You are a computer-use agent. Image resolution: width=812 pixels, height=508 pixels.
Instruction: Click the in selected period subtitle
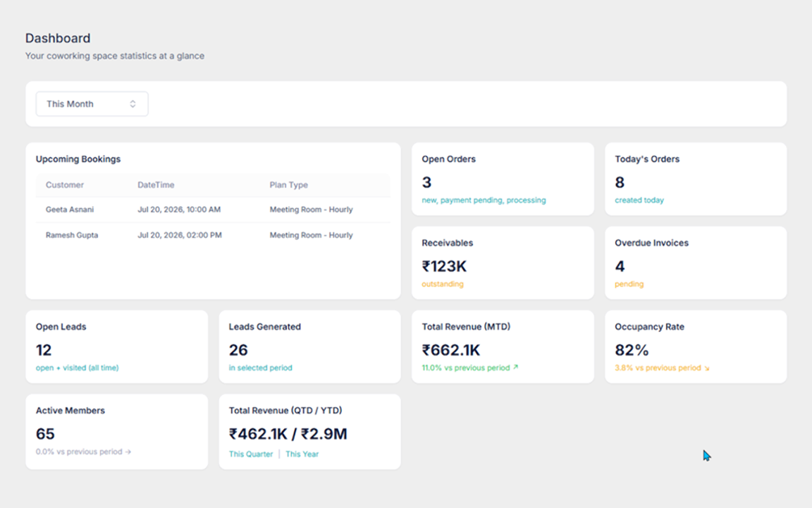(x=261, y=368)
